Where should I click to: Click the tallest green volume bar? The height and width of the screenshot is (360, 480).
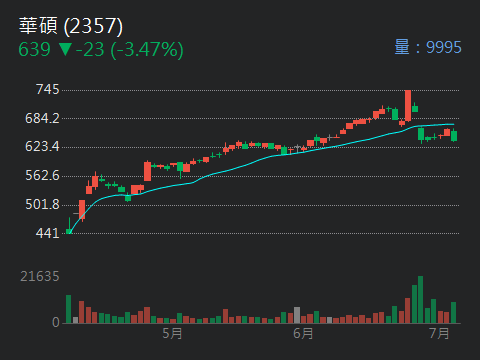[x=421, y=300]
